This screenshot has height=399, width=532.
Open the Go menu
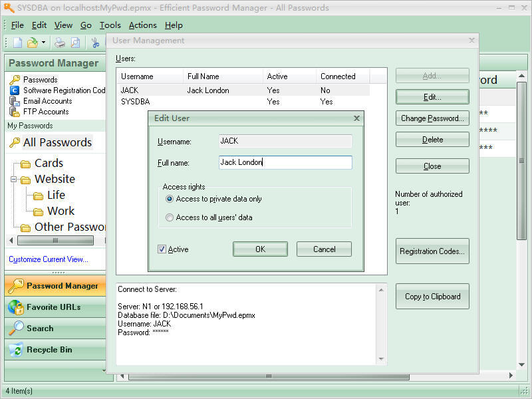tap(86, 25)
